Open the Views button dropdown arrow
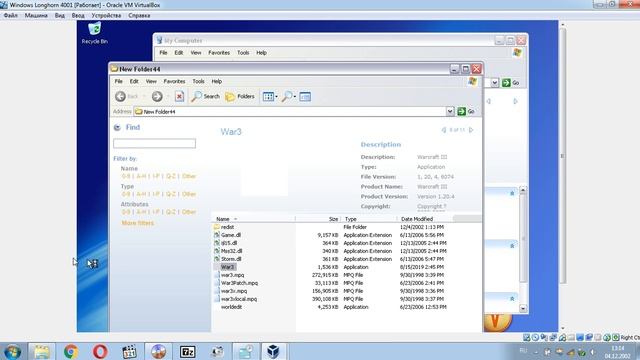This screenshot has height=360, width=640. tap(276, 97)
